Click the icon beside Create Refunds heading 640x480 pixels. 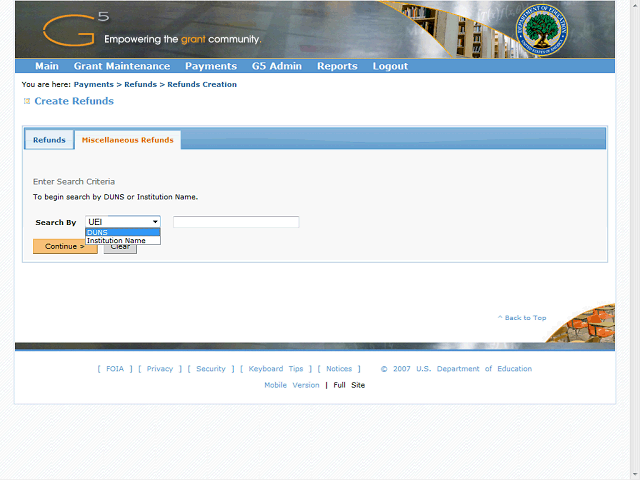coord(27,101)
